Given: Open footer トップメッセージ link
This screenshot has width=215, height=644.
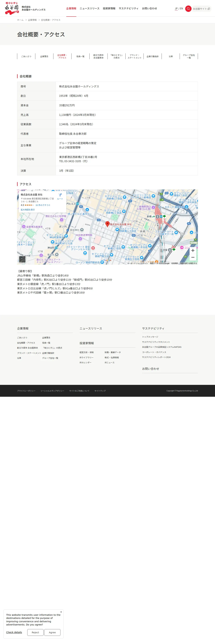Looking at the screenshot, I should [x=150, y=337].
